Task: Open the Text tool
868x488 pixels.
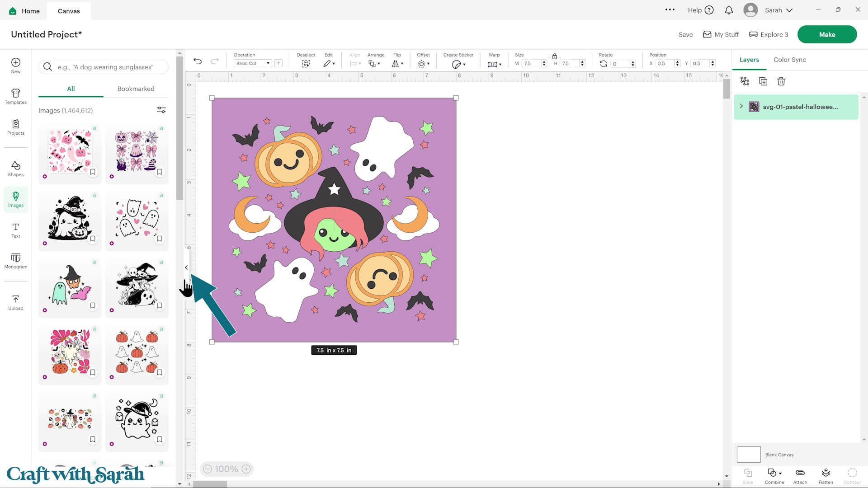Action: [15, 230]
